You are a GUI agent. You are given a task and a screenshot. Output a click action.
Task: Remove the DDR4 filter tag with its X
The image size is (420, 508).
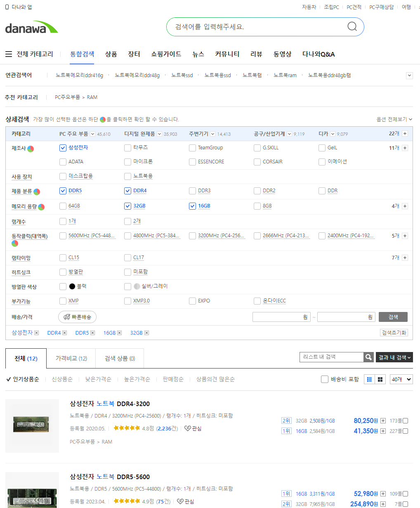tap(64, 333)
